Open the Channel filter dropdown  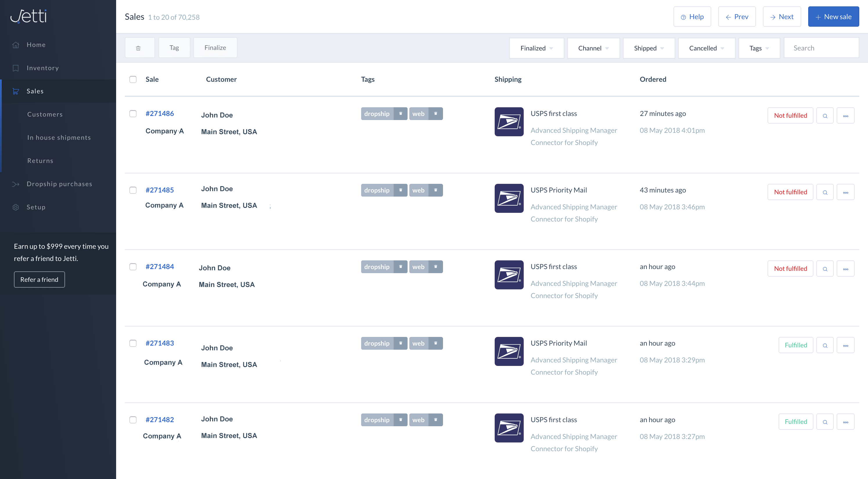pyautogui.click(x=593, y=48)
